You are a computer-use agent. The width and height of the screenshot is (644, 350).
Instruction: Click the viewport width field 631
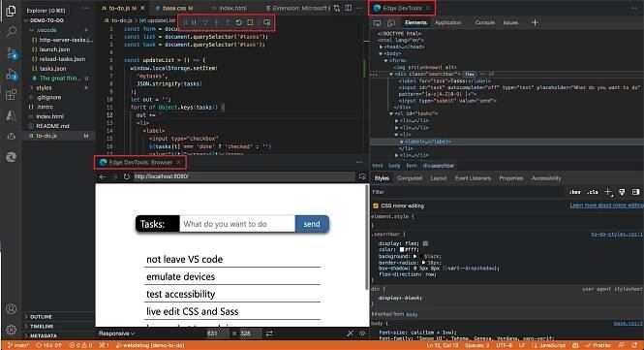click(x=217, y=334)
